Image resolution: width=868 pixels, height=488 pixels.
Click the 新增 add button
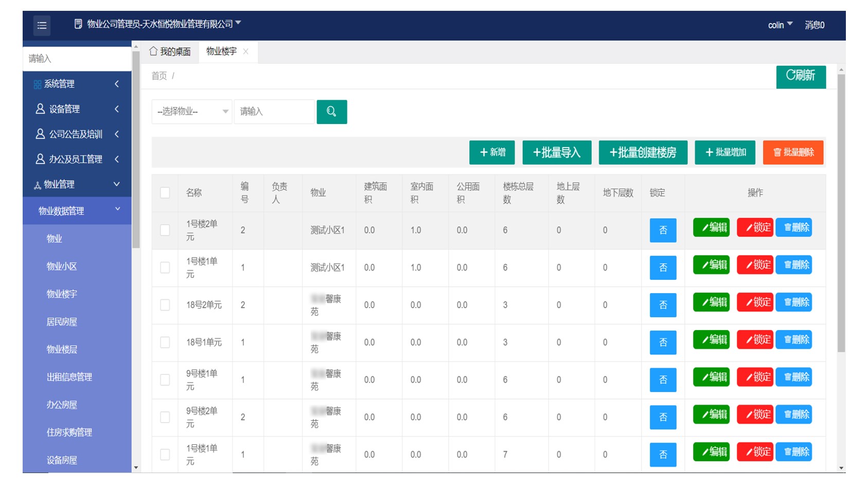tap(491, 152)
